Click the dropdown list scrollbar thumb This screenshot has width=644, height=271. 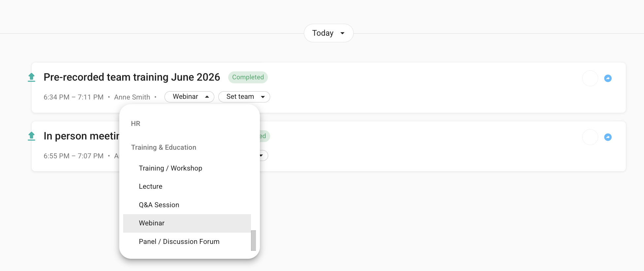(253, 241)
